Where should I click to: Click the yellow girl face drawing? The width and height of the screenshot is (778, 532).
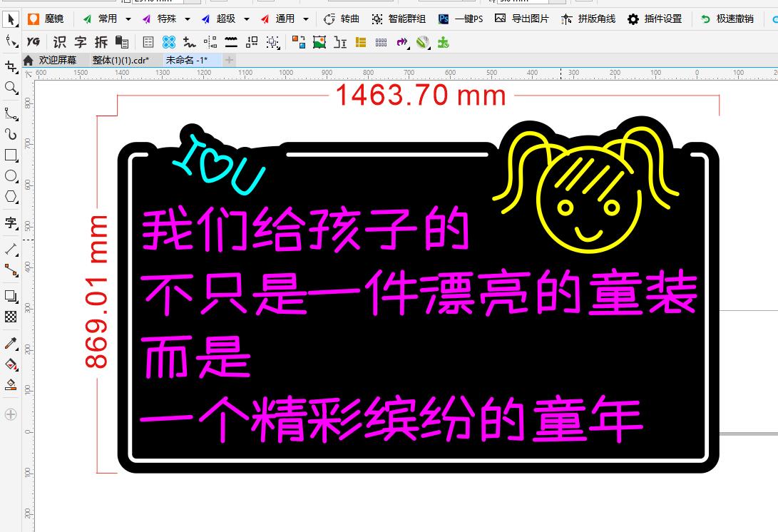(x=585, y=190)
